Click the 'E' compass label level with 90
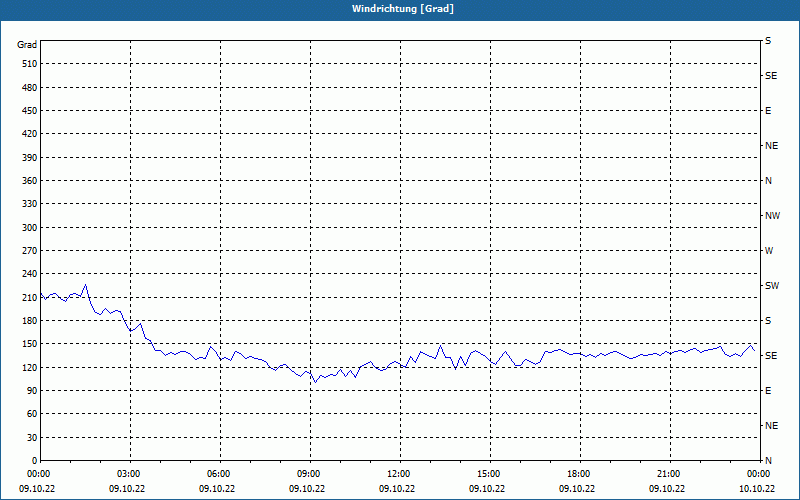800x500 pixels. (x=768, y=391)
